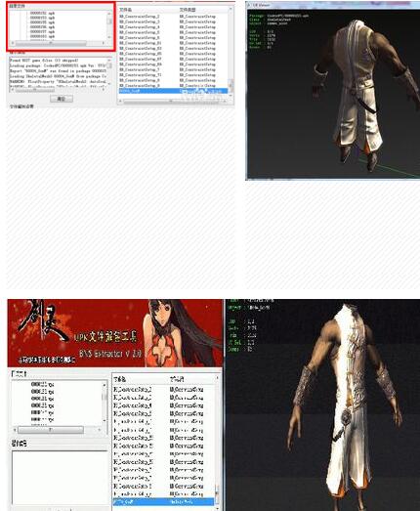Click the scroll-up arrow of the red-outlined file tree

point(109,14)
